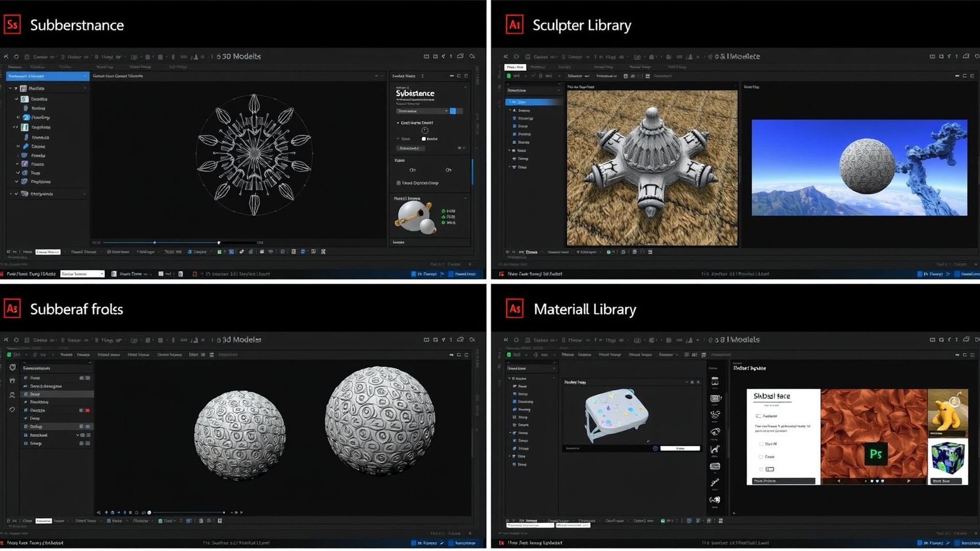This screenshot has height=551, width=980.
Task: Click the Ai icon beside Sculpter Library title
Action: tap(514, 24)
